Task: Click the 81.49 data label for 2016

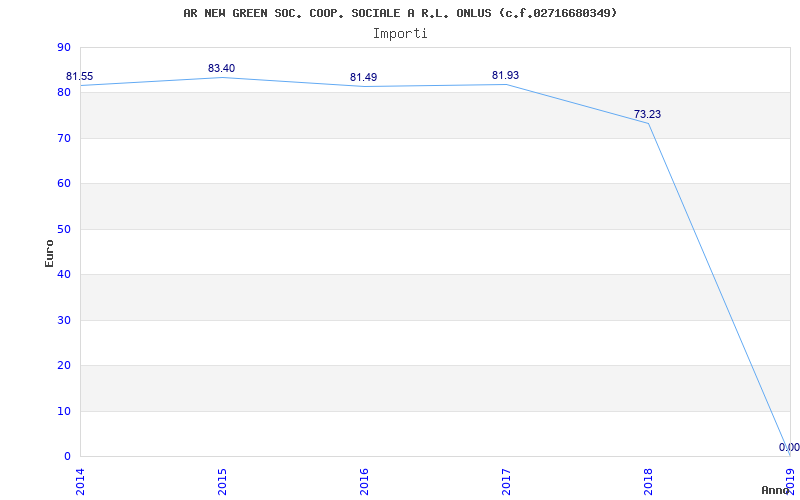Action: (x=363, y=78)
